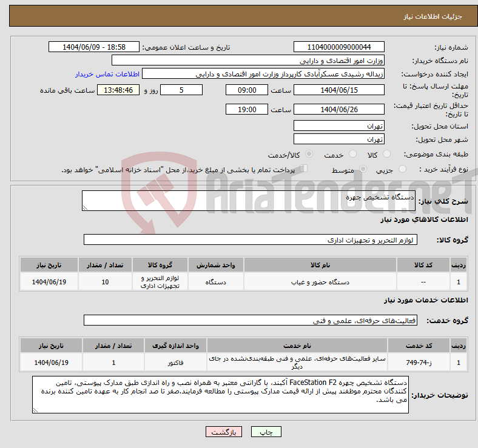Click the service unit cell فاکتور
The height and width of the screenshot is (448, 478).
[x=175, y=363]
